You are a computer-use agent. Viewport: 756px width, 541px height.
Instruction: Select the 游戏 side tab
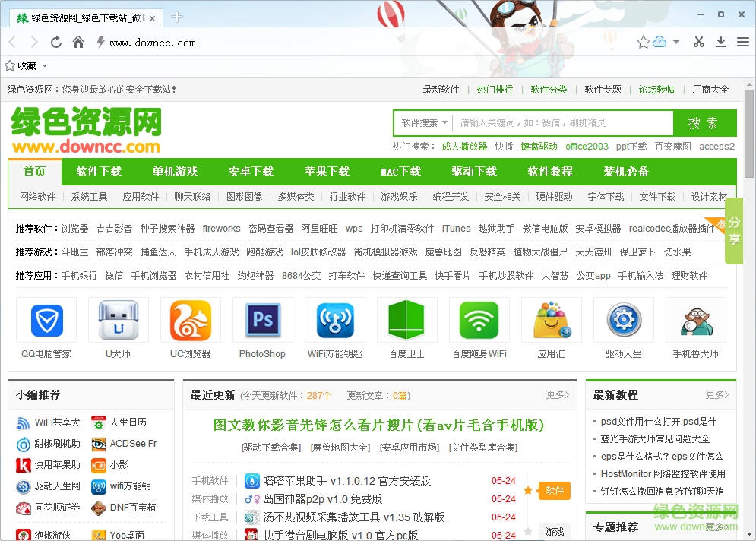[x=555, y=531]
